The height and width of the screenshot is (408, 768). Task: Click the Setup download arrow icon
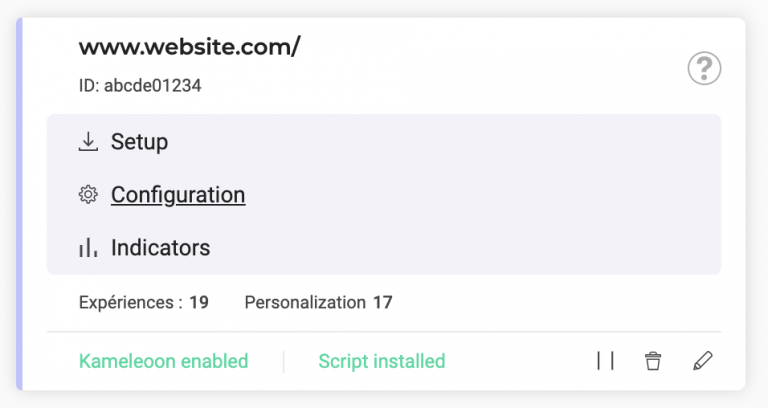click(x=88, y=142)
